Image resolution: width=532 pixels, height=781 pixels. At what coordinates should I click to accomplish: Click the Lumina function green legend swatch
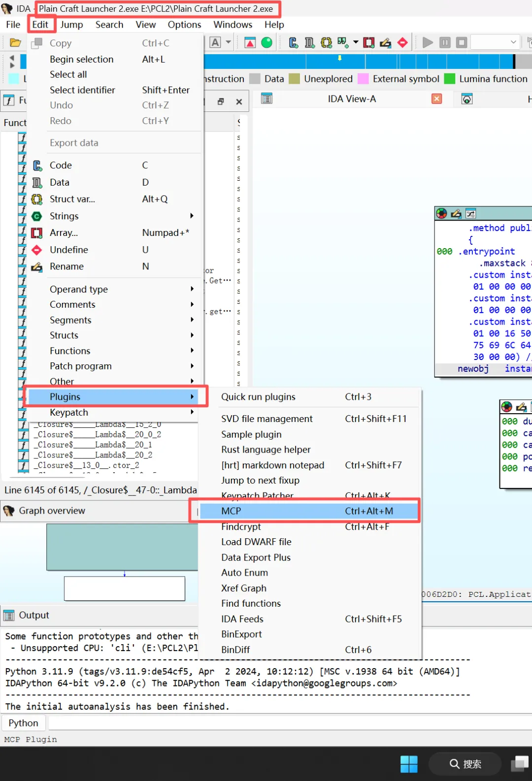[x=449, y=79]
